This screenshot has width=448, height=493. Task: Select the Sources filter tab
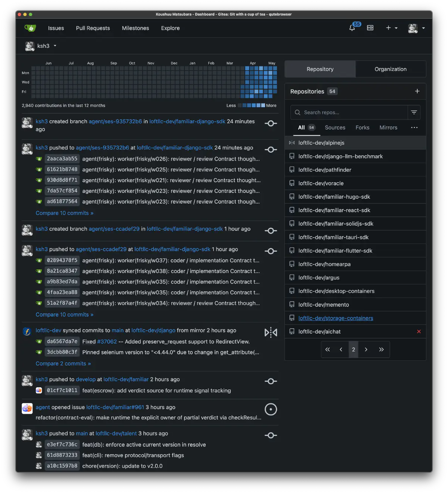click(335, 128)
